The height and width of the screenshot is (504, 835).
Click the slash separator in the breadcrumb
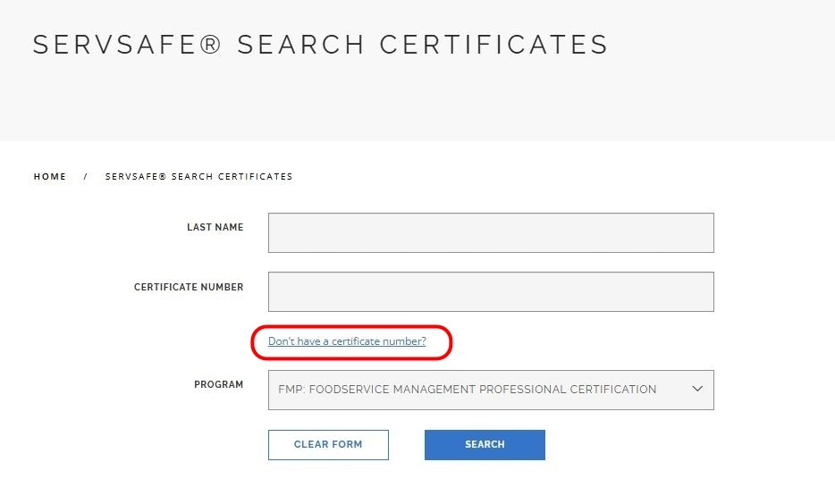(86, 177)
